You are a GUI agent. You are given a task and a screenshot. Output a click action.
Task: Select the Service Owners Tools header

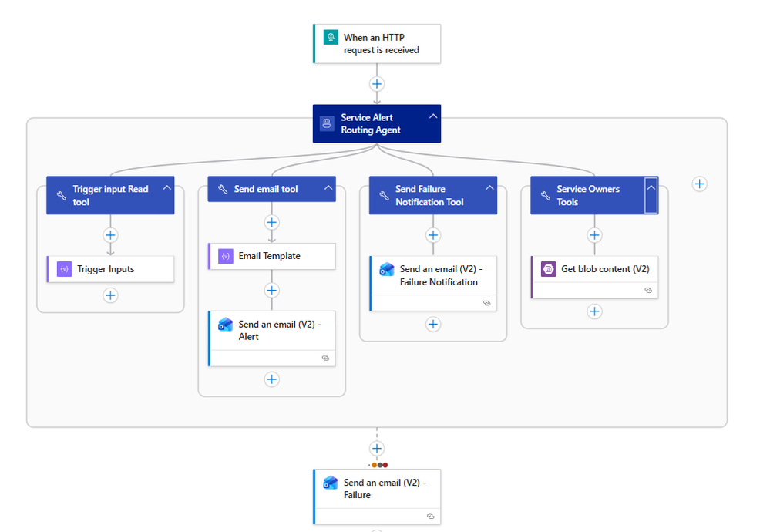pyautogui.click(x=594, y=196)
